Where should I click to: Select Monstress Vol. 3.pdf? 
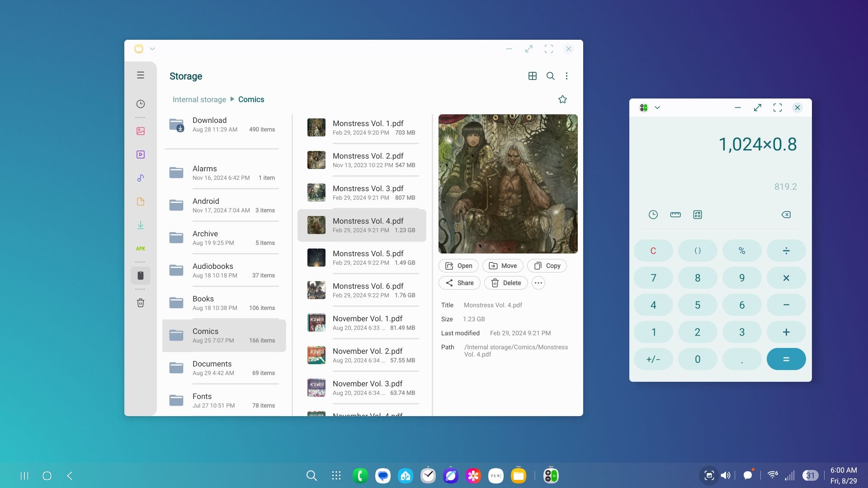[x=362, y=192]
